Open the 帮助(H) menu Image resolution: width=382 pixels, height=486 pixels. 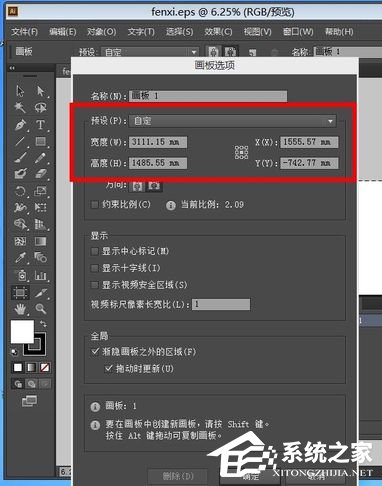[339, 32]
